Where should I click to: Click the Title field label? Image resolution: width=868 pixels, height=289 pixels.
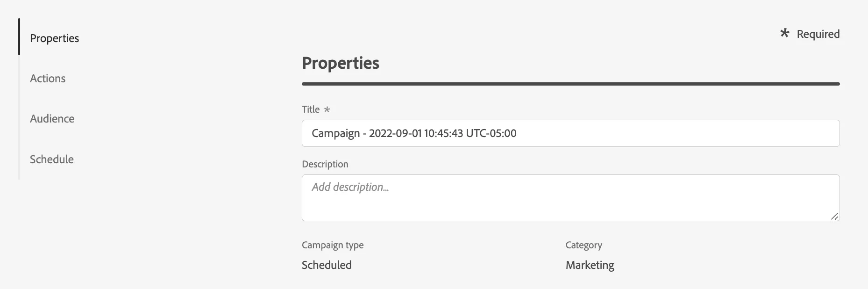[x=311, y=109]
